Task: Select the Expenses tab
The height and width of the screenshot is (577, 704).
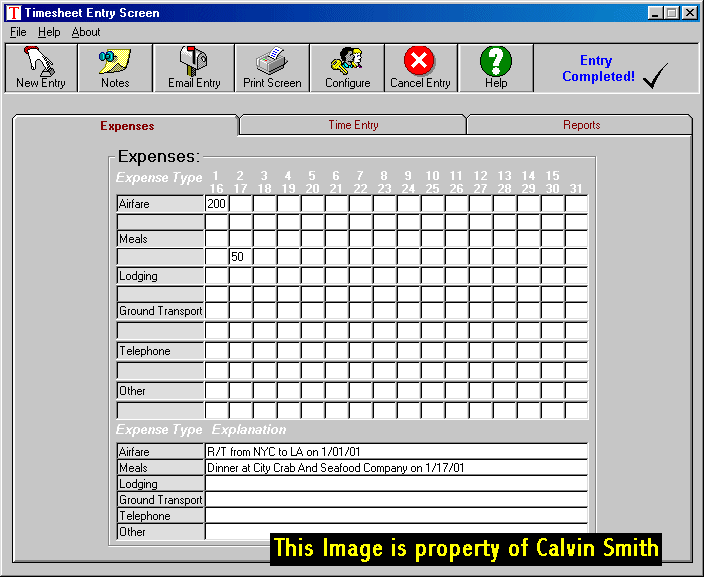Action: tap(127, 126)
